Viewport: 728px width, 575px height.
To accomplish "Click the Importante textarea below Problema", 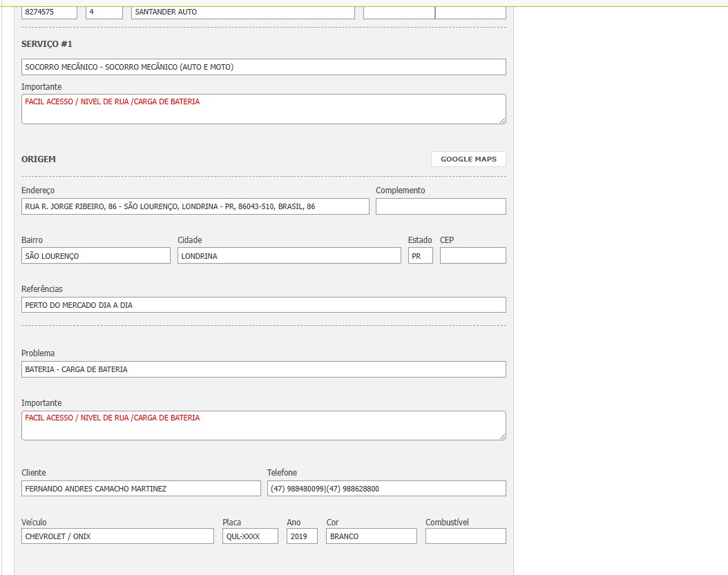I will [x=264, y=426].
